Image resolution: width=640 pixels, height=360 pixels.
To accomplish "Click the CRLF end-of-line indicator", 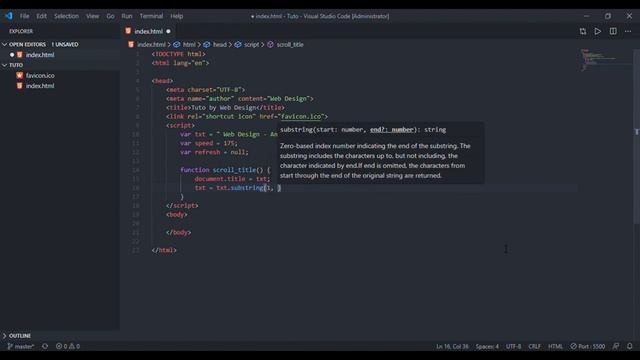I will coord(534,346).
